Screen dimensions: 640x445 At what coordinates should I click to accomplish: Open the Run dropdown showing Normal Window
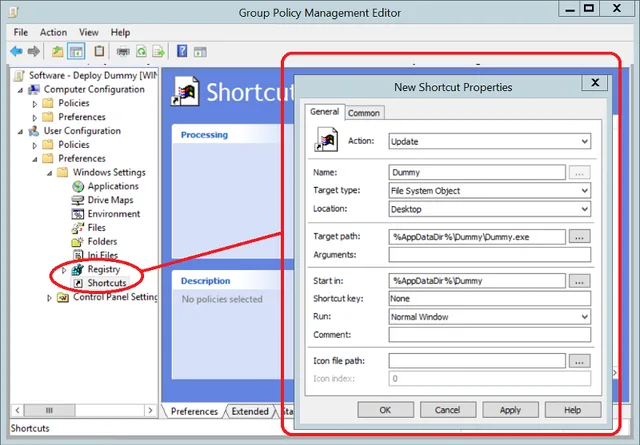pyautogui.click(x=489, y=317)
